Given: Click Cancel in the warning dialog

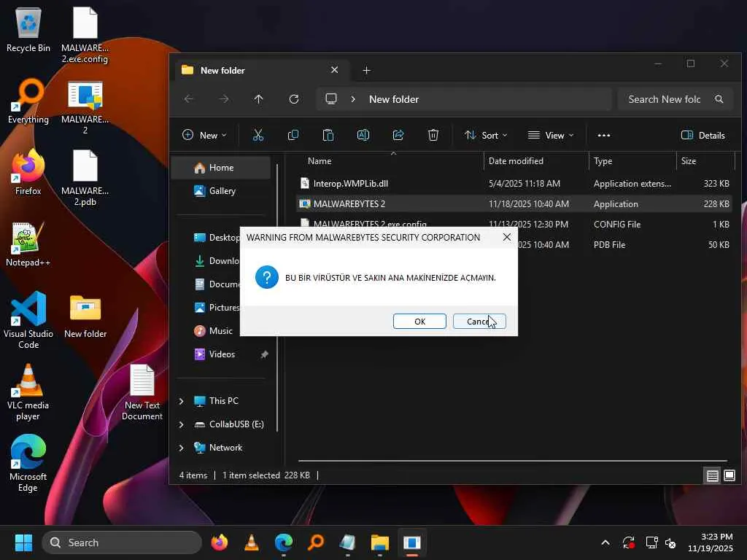Looking at the screenshot, I should point(479,322).
